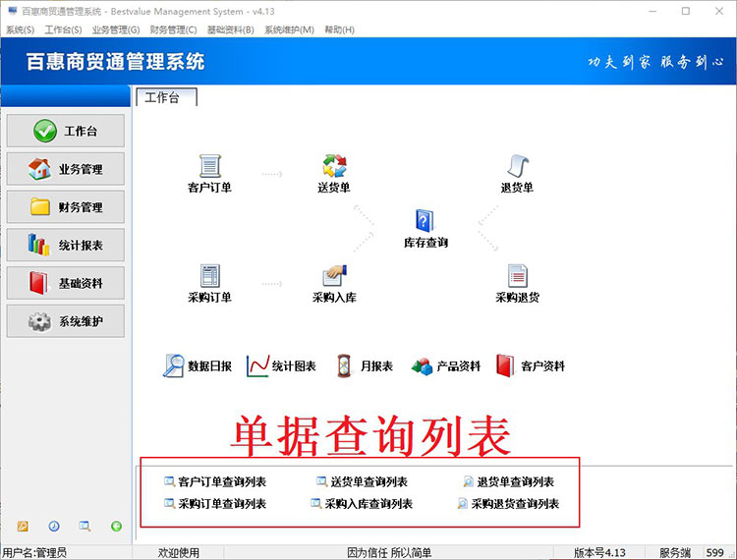Open 客户订单查询列表 link
This screenshot has width=737, height=560.
point(215,481)
